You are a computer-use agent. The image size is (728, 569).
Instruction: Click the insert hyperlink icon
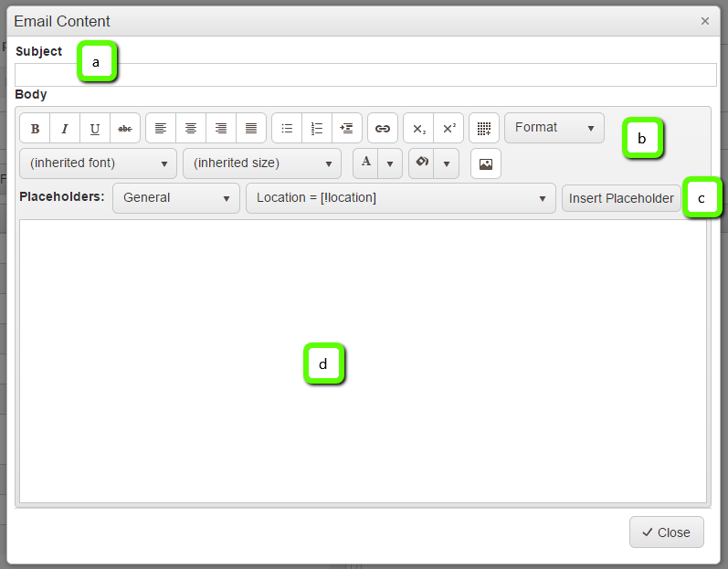click(x=383, y=129)
